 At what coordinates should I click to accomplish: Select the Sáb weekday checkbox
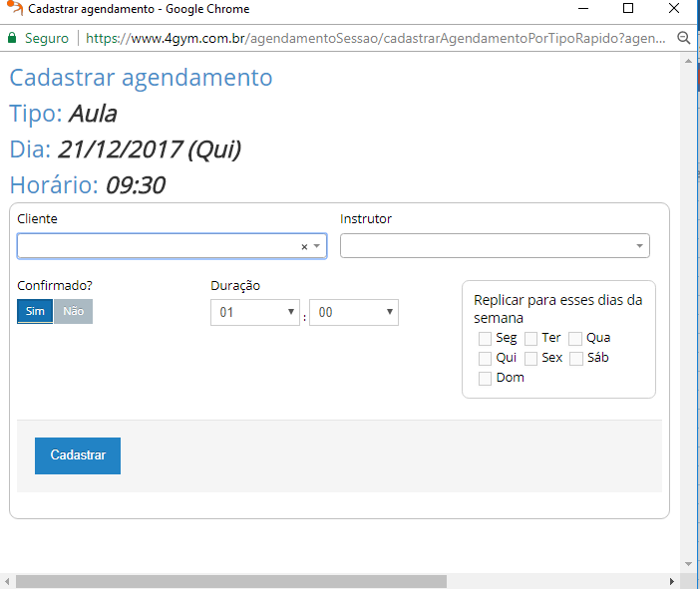(x=575, y=359)
